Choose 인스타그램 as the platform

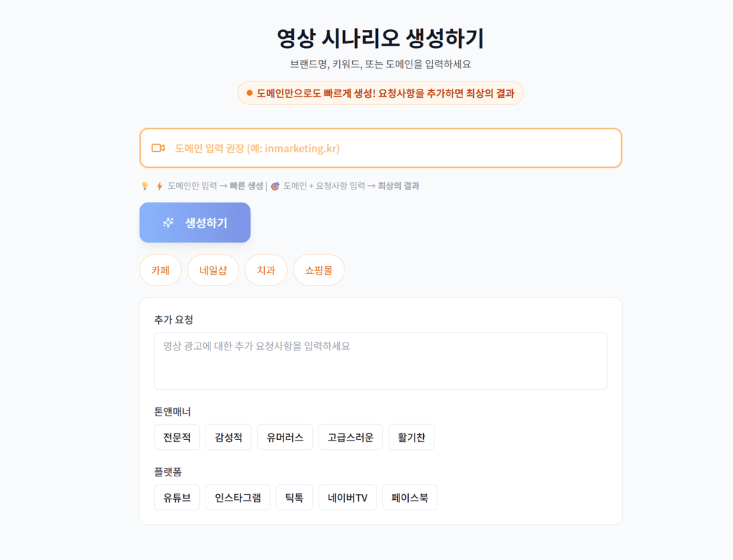pos(238,498)
